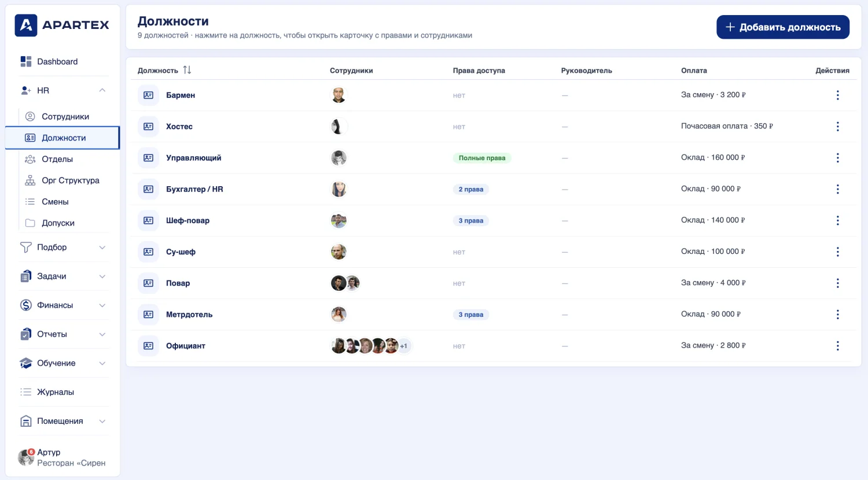
Task: Open the Шеф-повар position card
Action: click(187, 220)
